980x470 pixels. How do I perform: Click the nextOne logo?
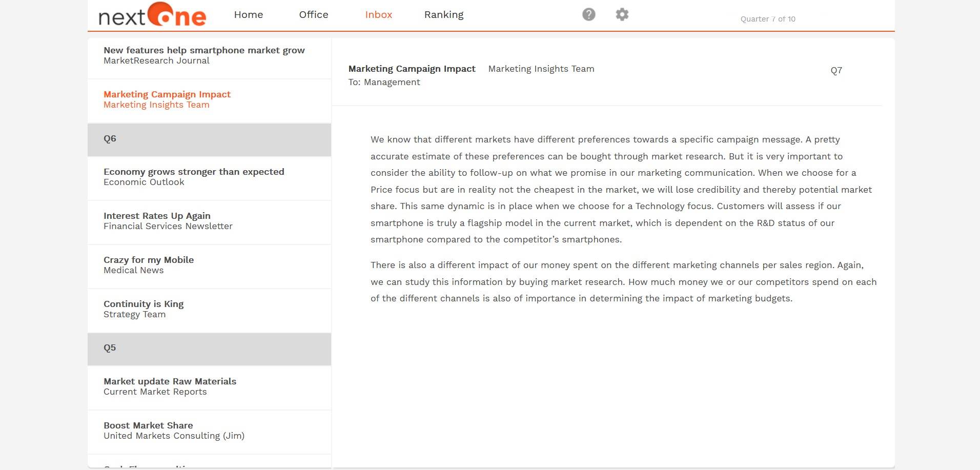pos(152,15)
